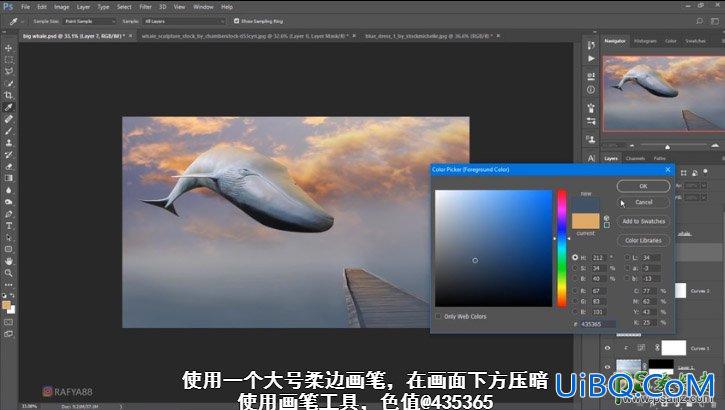The image size is (725, 410).
Task: Click the current color orange swatch
Action: [585, 221]
